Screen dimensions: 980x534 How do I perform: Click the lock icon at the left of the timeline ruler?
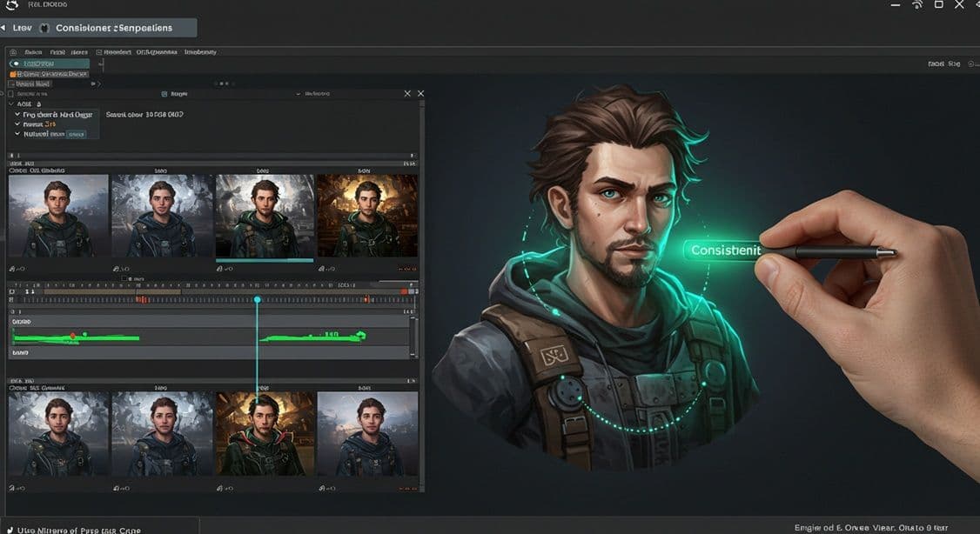[11, 292]
